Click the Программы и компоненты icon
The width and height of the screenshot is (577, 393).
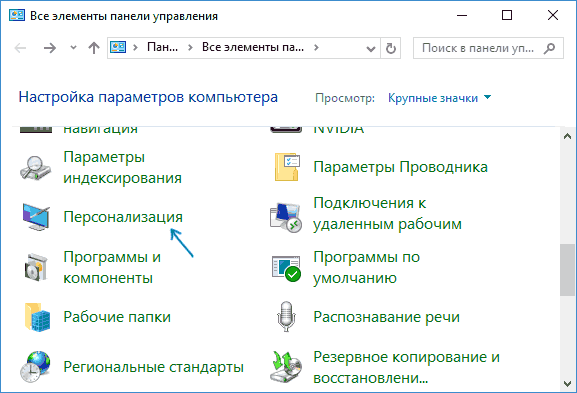(x=36, y=267)
